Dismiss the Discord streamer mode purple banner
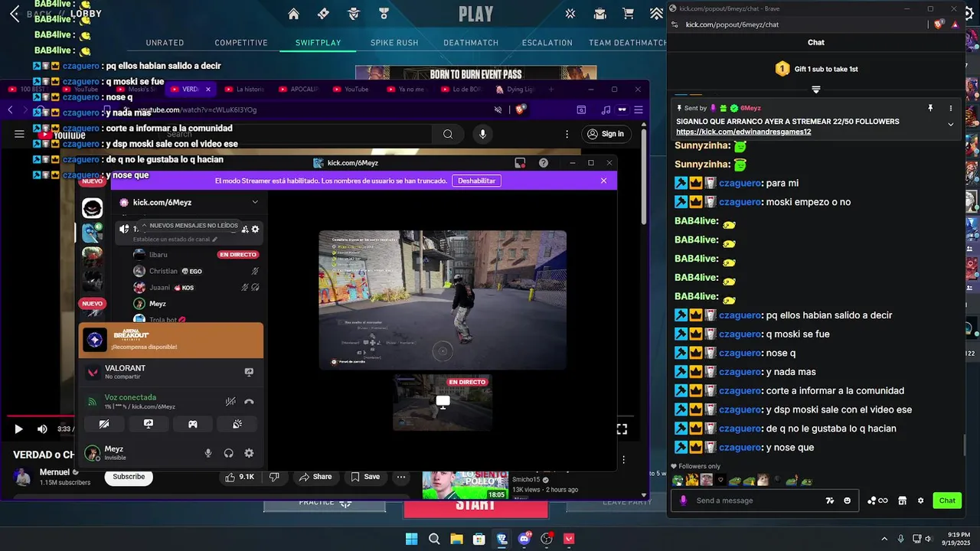 603,181
